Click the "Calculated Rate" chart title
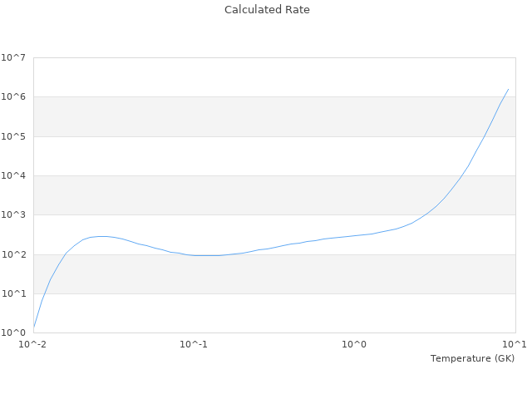 267,10
